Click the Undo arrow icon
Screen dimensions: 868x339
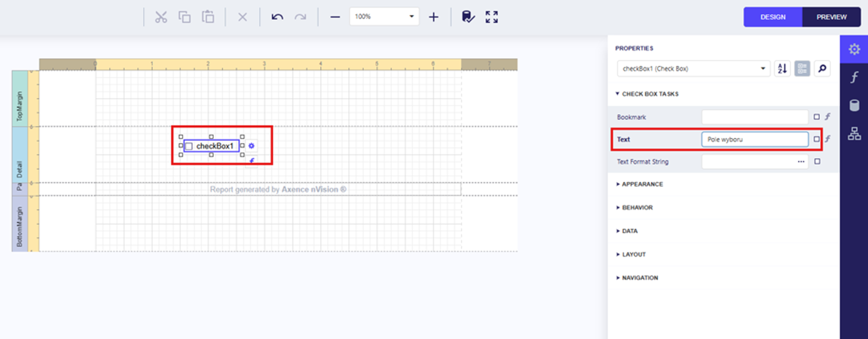click(277, 17)
